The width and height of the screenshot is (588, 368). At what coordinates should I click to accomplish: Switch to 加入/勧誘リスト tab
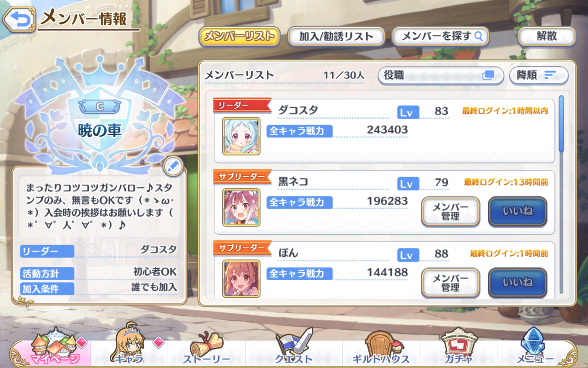pos(336,36)
